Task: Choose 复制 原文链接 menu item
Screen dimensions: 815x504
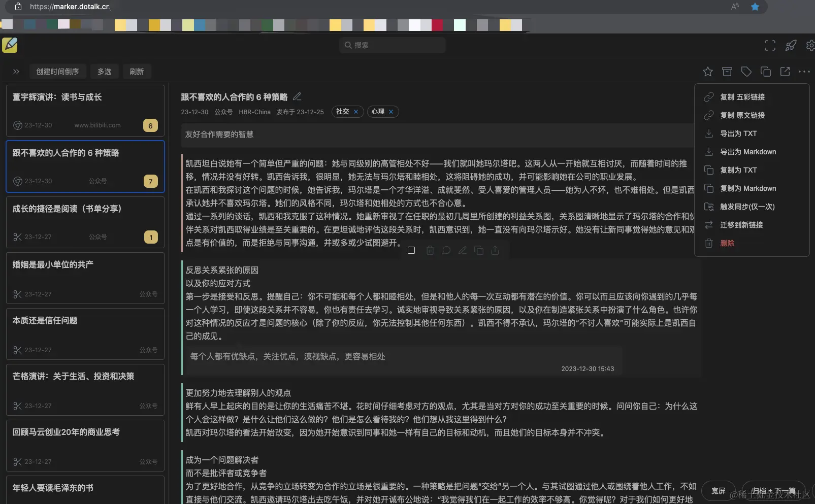Action: point(752,115)
